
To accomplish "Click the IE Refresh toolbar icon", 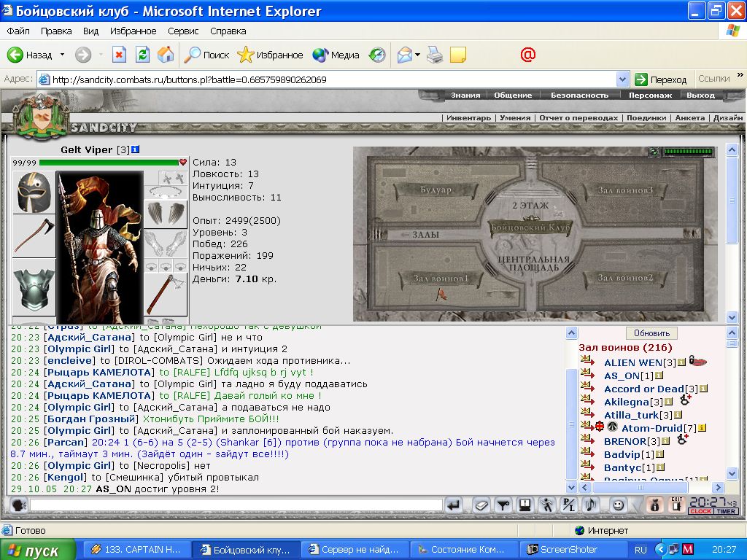I will (142, 55).
